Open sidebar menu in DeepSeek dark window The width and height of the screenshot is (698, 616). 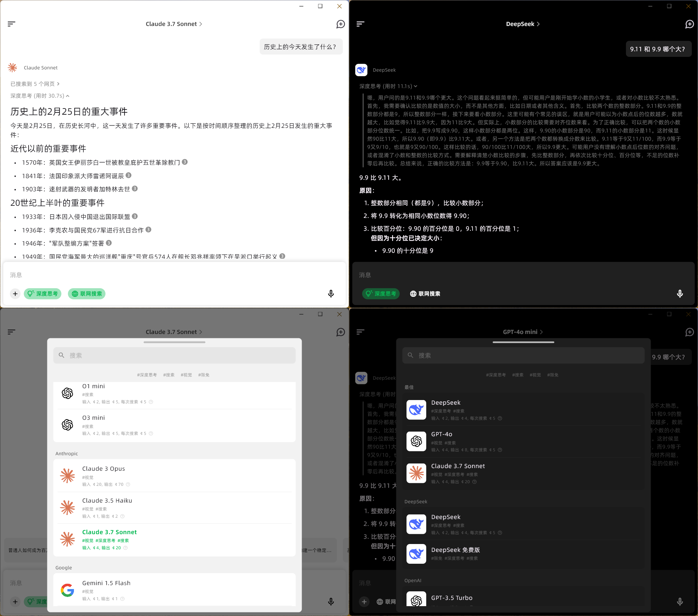point(360,24)
